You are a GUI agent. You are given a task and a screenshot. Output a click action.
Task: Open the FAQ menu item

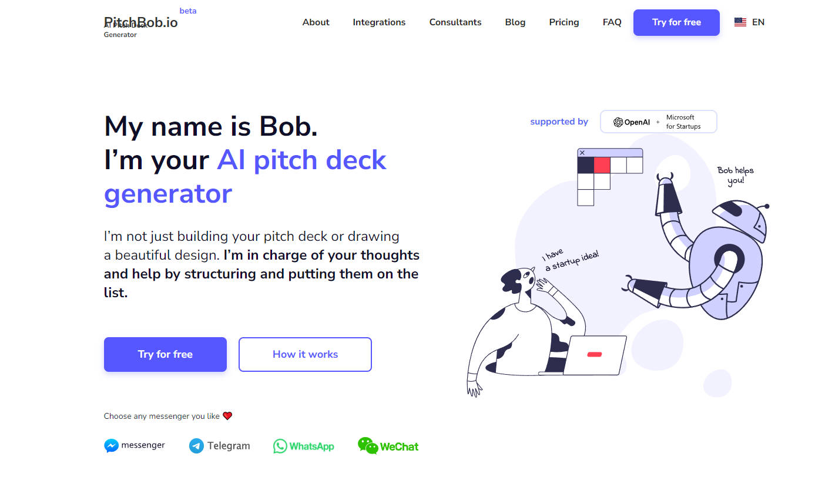(612, 22)
